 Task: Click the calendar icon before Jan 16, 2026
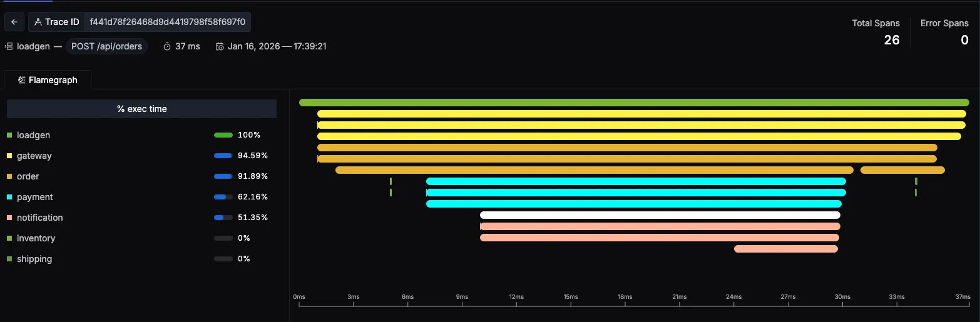(x=220, y=46)
